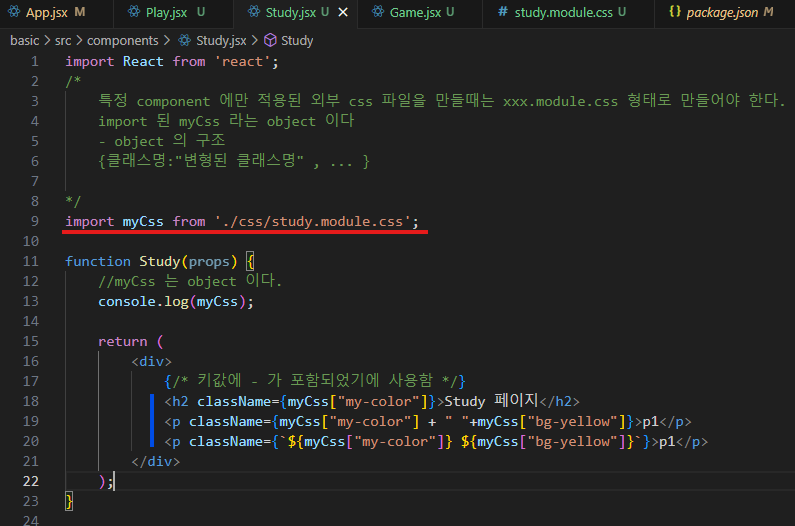Viewport: 795px width, 526px height.
Task: Expand chevron after 'Study.jsx' in breadcrumb
Action: (255, 41)
